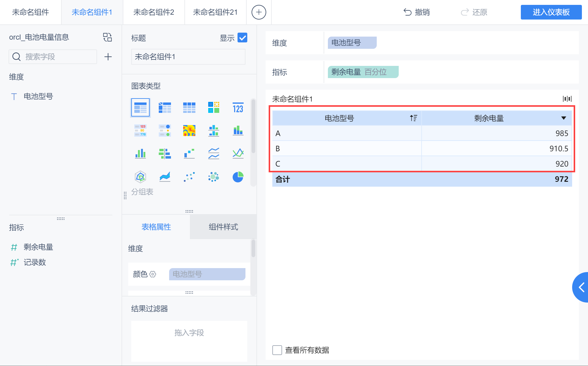Open the color settings gear icon
588x366 pixels.
click(x=153, y=274)
